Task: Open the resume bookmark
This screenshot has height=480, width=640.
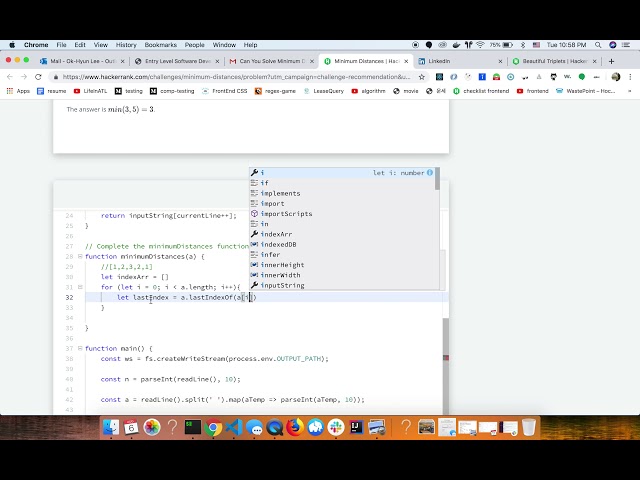Action: [x=52, y=91]
